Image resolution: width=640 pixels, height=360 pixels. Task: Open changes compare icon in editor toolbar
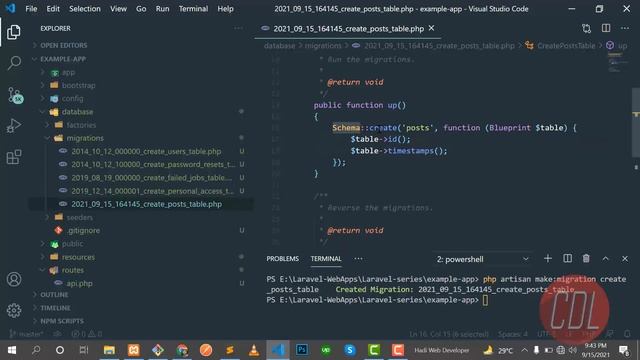point(587,28)
